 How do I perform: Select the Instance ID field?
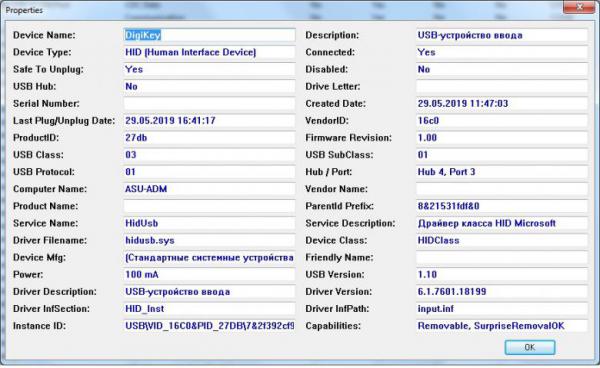coord(209,326)
